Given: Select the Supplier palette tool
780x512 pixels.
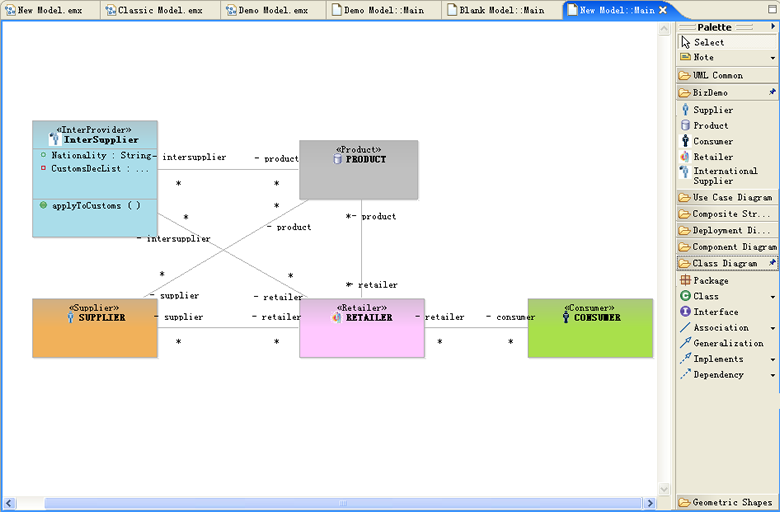Looking at the screenshot, I should coord(712,110).
